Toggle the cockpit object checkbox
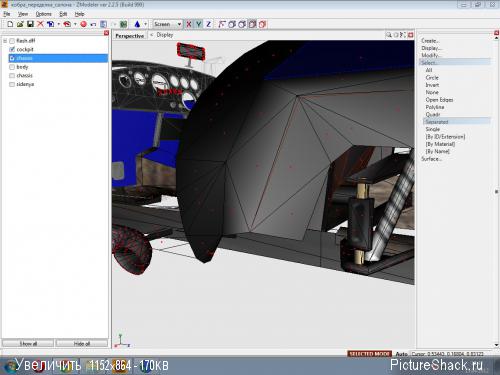The image size is (500, 375). pos(12,49)
